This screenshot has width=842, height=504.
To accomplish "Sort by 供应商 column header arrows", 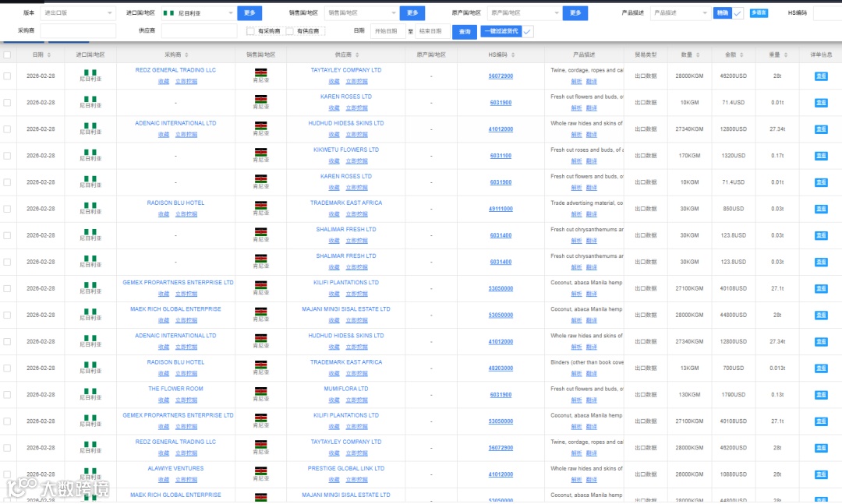I will click(x=357, y=55).
